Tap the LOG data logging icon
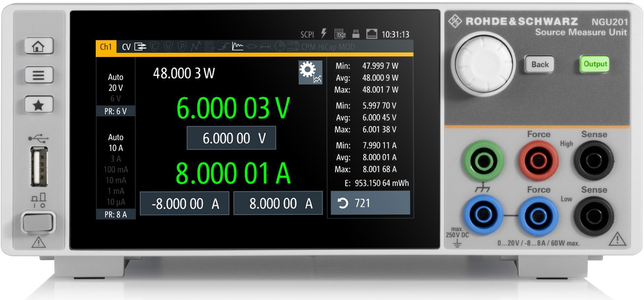This screenshot has width=644, height=300. [x=340, y=34]
